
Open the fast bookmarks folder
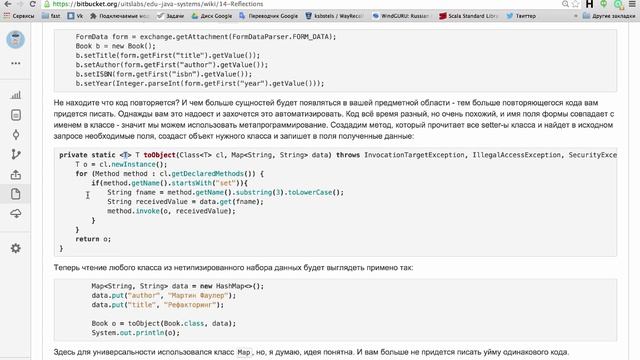pyautogui.click(x=51, y=16)
